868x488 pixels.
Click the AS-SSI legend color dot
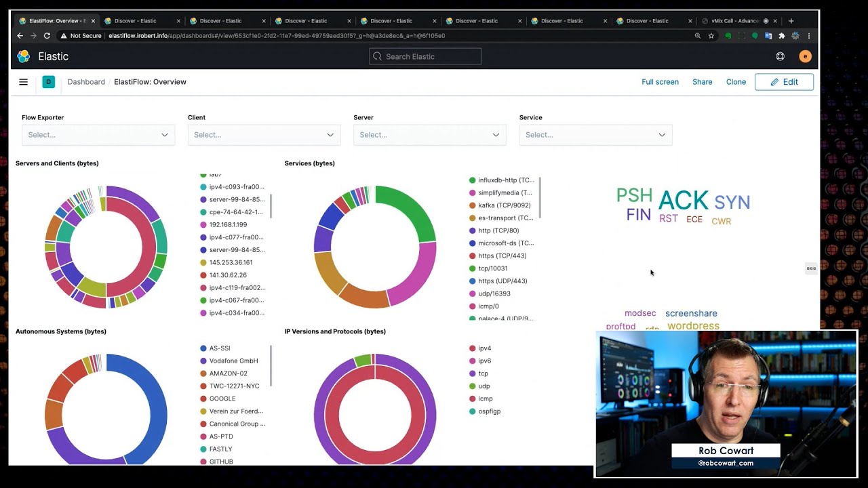point(203,348)
